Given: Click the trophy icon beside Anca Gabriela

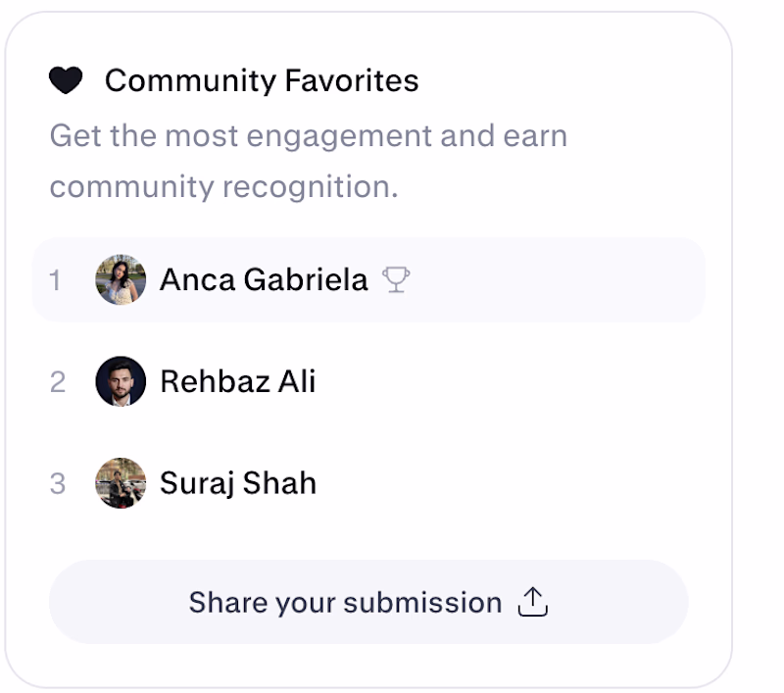Looking at the screenshot, I should click(x=396, y=279).
